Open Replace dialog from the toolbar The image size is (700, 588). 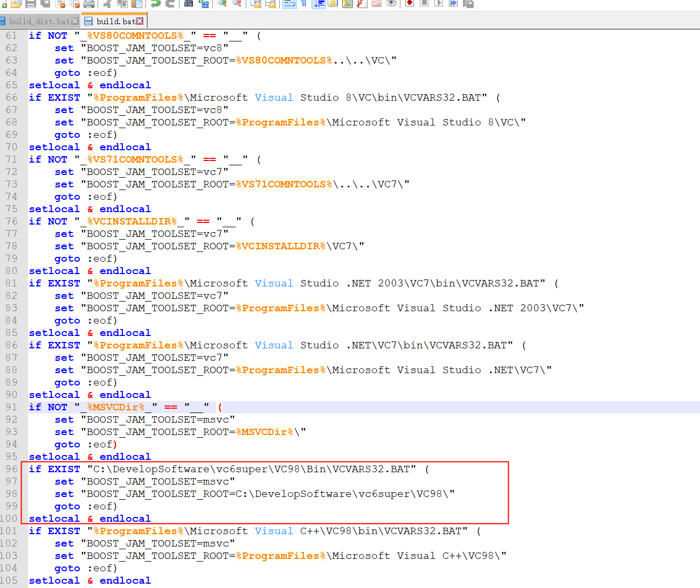coord(203,3)
